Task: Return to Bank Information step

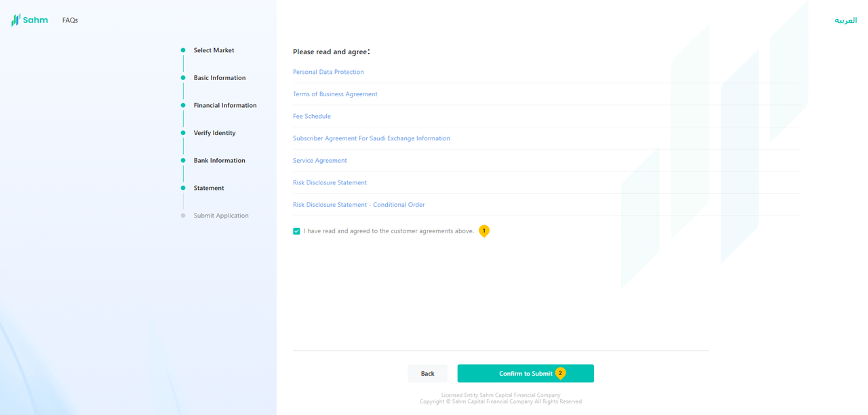Action: tap(219, 161)
